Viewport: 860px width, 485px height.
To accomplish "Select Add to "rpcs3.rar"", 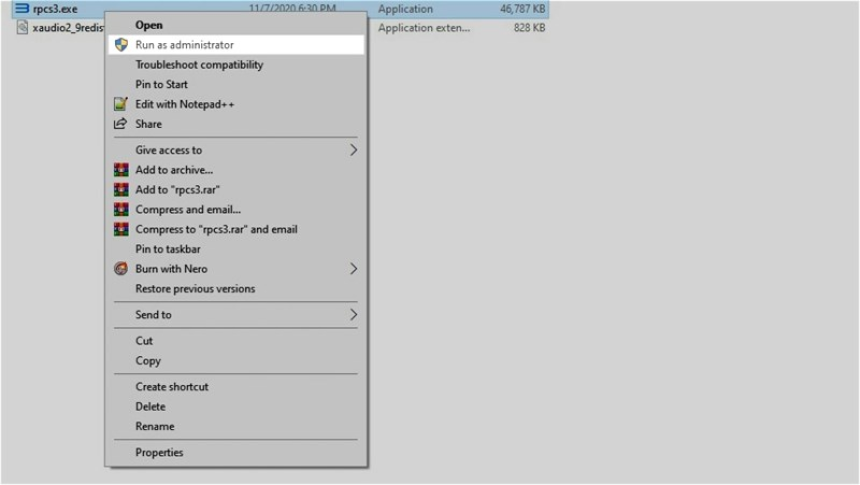I will pos(236,189).
